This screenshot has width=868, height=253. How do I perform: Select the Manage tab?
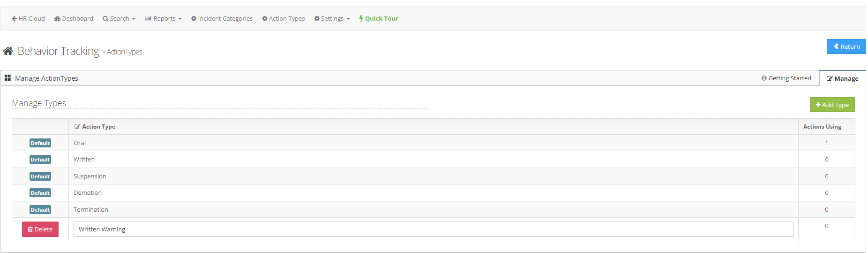point(842,79)
